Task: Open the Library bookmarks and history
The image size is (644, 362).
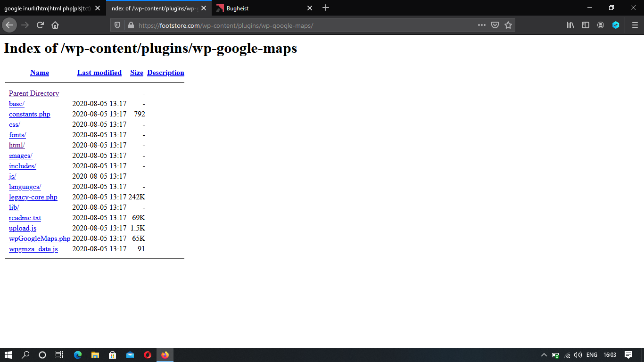Action: 570,25
